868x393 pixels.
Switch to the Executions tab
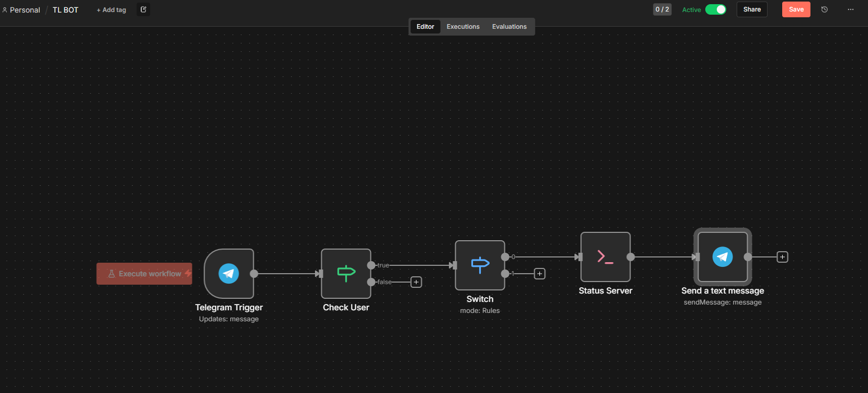point(463,27)
